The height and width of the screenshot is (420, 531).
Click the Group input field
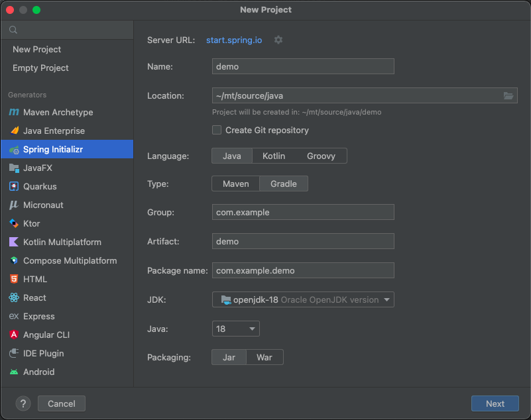[x=303, y=212]
